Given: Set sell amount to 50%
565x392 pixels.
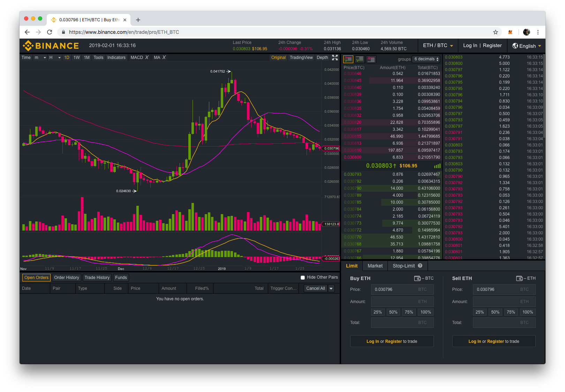Looking at the screenshot, I should click(x=495, y=312).
